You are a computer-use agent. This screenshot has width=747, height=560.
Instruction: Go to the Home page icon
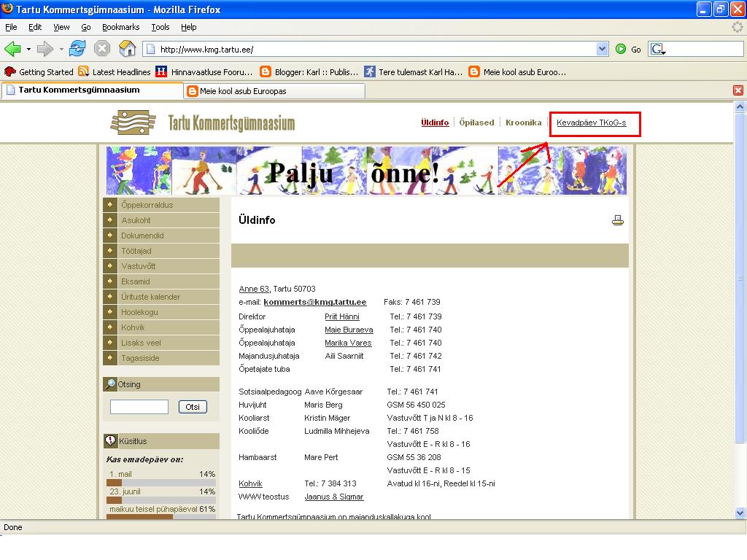pos(127,48)
